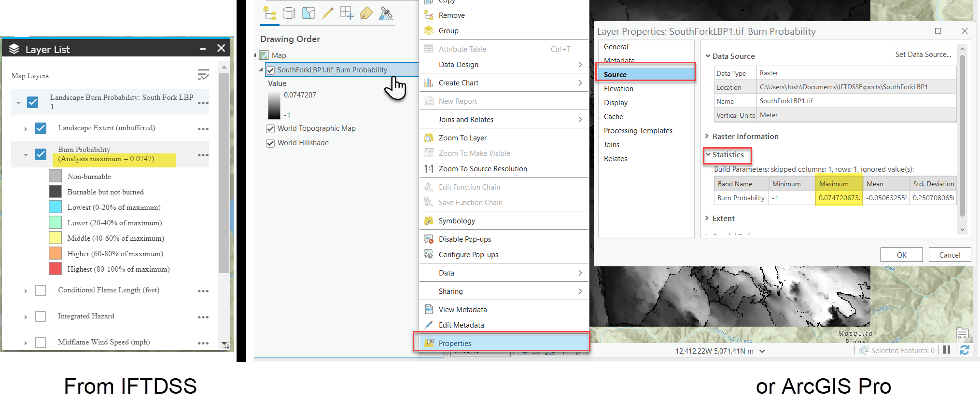Pause map drawing in the status bar

tap(946, 350)
